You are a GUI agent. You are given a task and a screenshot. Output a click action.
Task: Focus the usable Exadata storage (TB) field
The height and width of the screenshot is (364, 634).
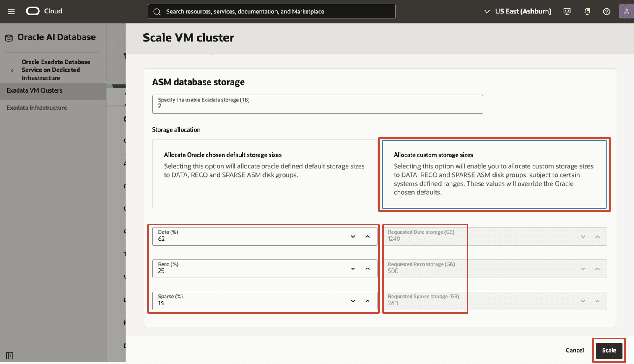[x=317, y=104]
